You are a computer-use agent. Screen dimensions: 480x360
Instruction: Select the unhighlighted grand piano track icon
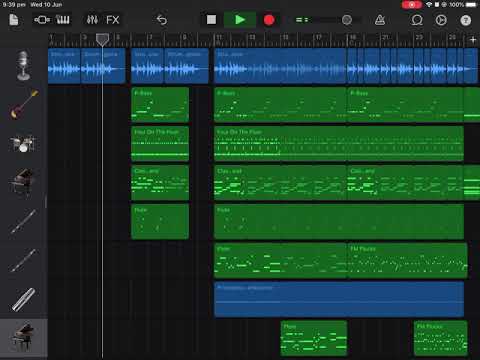[22, 182]
